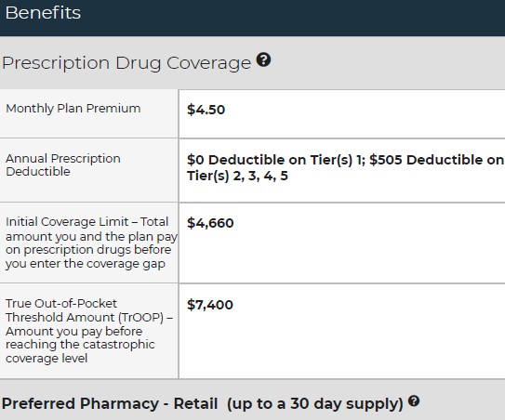505x420 pixels.
Task: Click the 'up to a 30 day supply' text
Action: click(315, 404)
